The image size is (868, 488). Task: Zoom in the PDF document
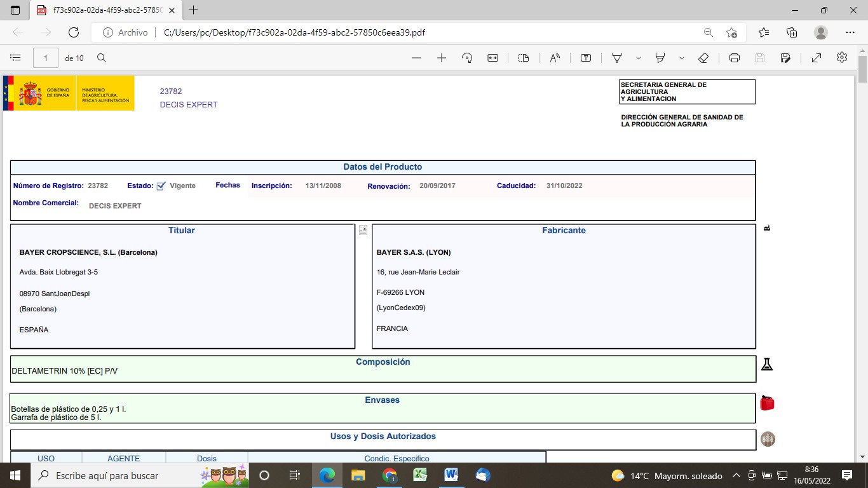coord(442,58)
